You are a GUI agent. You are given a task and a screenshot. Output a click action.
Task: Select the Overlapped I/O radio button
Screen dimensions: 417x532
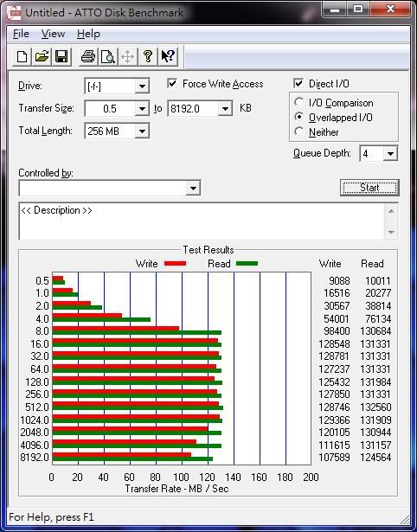coord(299,117)
